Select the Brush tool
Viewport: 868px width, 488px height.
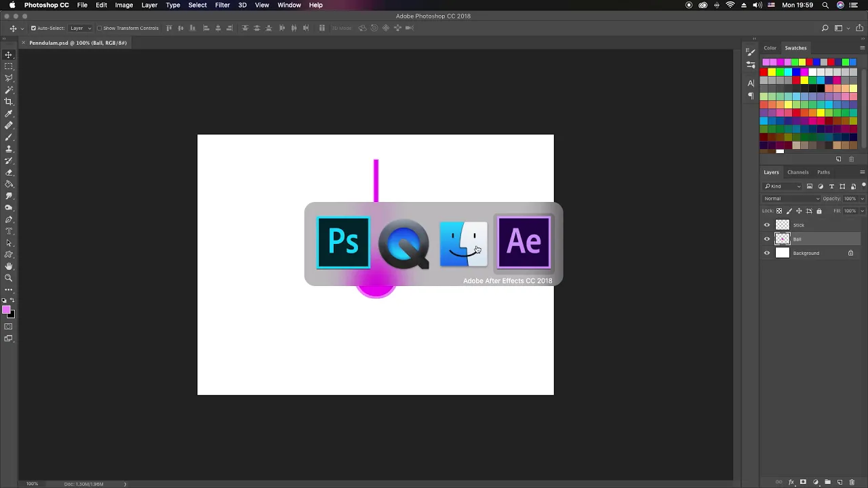(9, 137)
